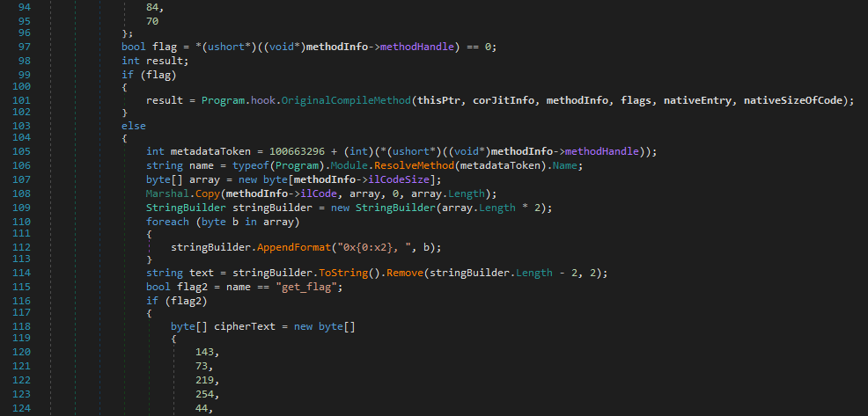This screenshot has height=416, width=868.
Task: Click the else keyword
Action: [x=134, y=125]
